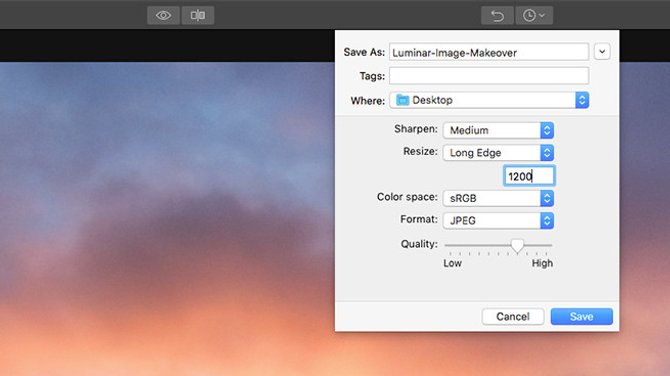Click the 1200 resize value field
Screen dimensions: 670x376
point(529,176)
